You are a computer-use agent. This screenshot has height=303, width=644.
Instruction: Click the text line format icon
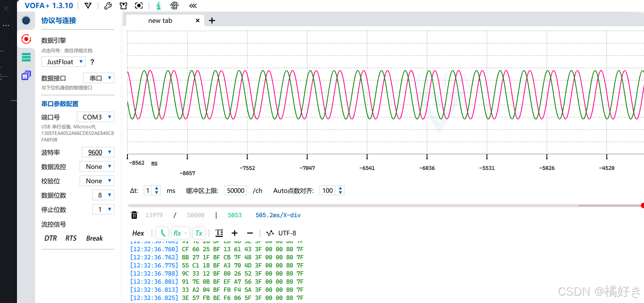219,233
